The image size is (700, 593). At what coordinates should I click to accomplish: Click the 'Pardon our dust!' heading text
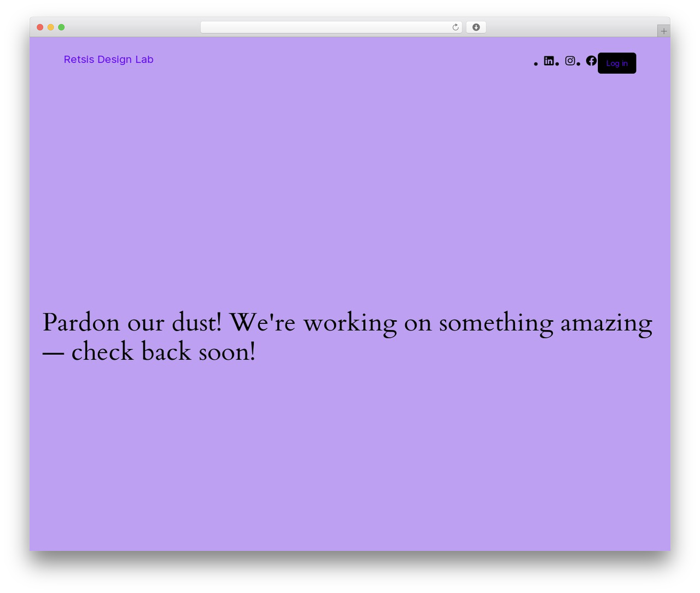tap(347, 336)
